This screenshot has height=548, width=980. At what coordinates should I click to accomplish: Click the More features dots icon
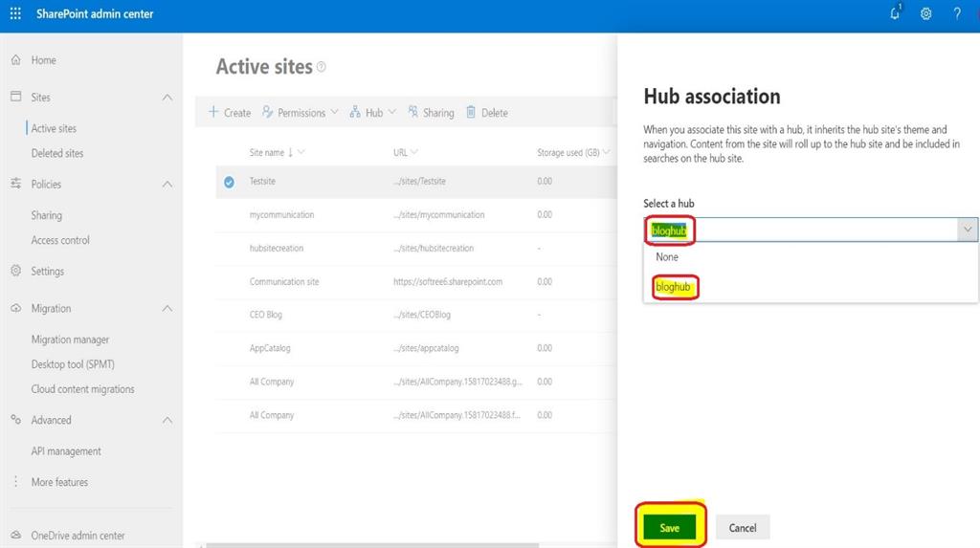point(15,481)
